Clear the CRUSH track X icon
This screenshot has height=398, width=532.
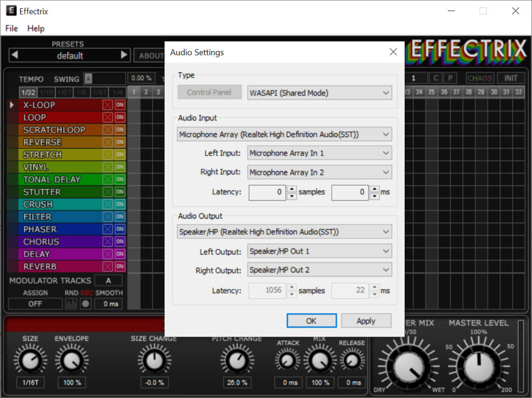click(108, 204)
